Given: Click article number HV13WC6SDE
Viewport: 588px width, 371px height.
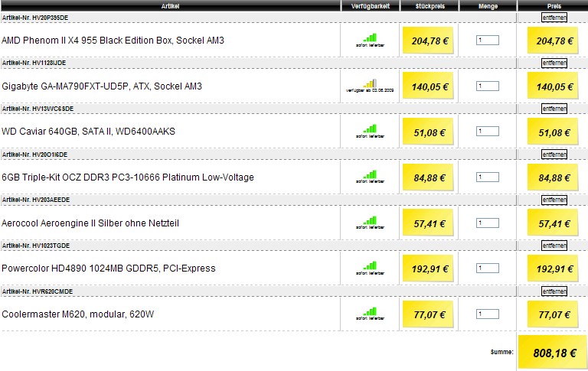Looking at the screenshot, I should click(x=53, y=109).
